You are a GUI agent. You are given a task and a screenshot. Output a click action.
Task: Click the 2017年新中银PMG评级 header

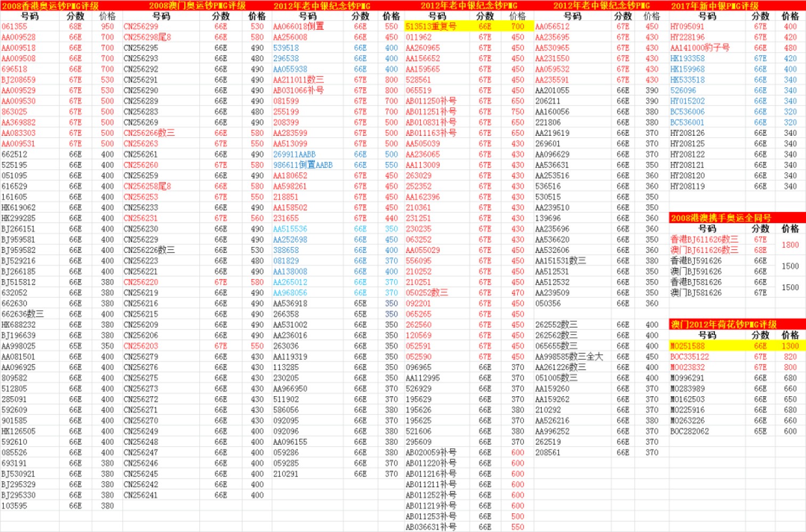pyautogui.click(x=714, y=6)
